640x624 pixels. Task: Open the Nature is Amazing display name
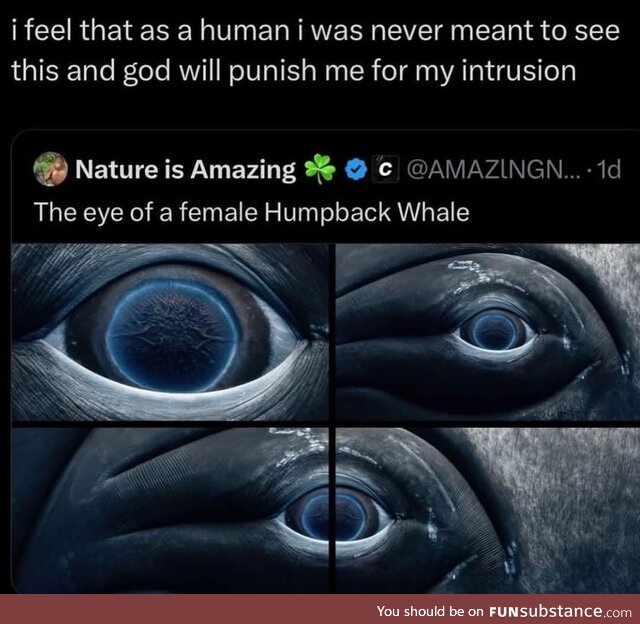pos(186,169)
